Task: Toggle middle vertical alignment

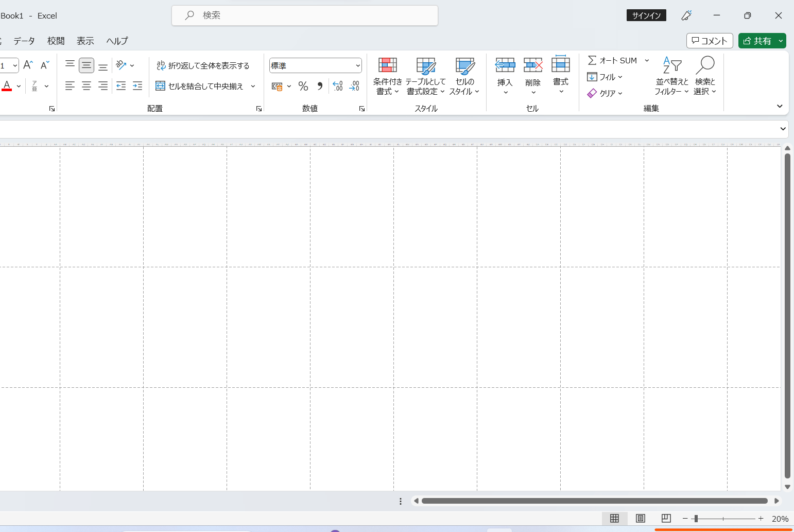Action: 87,65
